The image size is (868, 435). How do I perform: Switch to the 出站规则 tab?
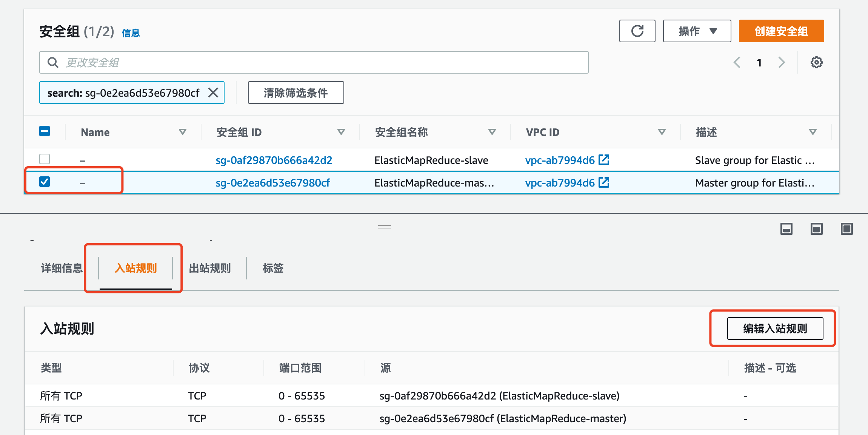pyautogui.click(x=209, y=268)
